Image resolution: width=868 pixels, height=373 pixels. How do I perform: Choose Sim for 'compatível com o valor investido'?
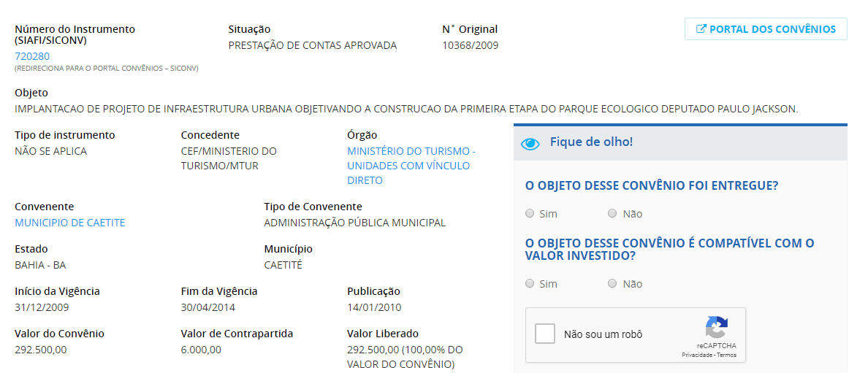pos(530,283)
